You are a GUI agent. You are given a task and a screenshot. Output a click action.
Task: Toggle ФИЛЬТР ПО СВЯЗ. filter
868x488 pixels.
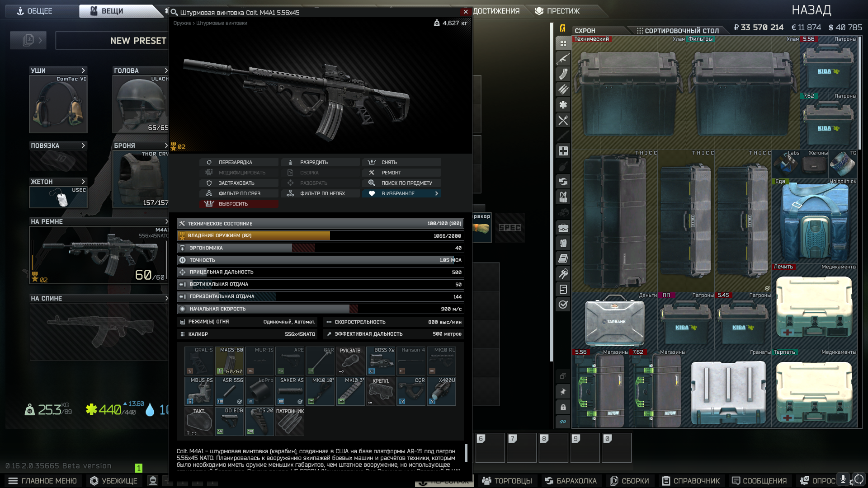tap(239, 193)
